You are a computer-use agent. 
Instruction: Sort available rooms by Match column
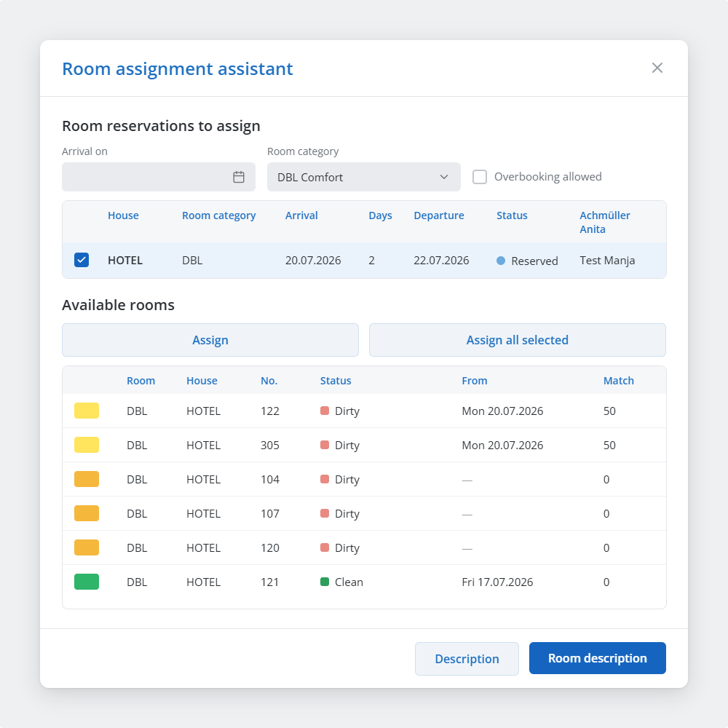(x=618, y=381)
